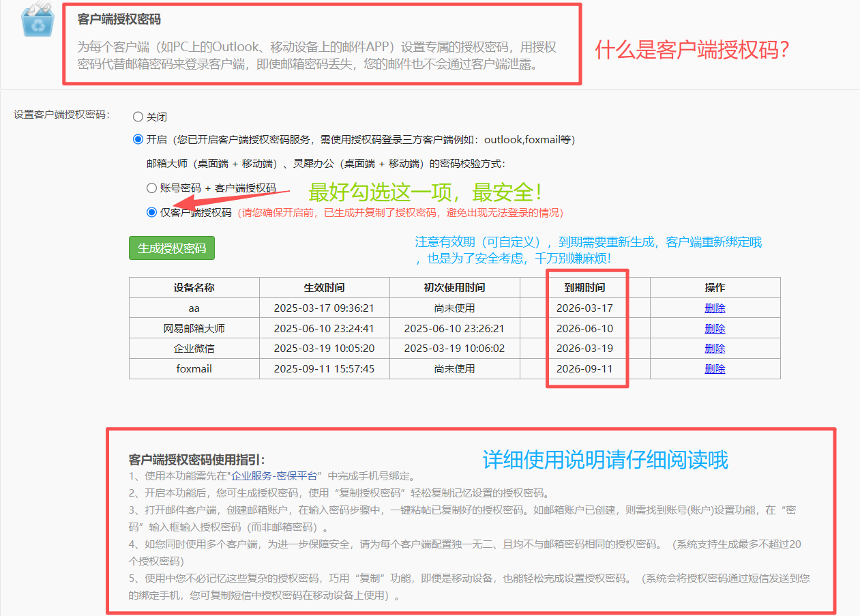Delete the 企业微信 device entry
The height and width of the screenshot is (616, 860).
tap(715, 349)
